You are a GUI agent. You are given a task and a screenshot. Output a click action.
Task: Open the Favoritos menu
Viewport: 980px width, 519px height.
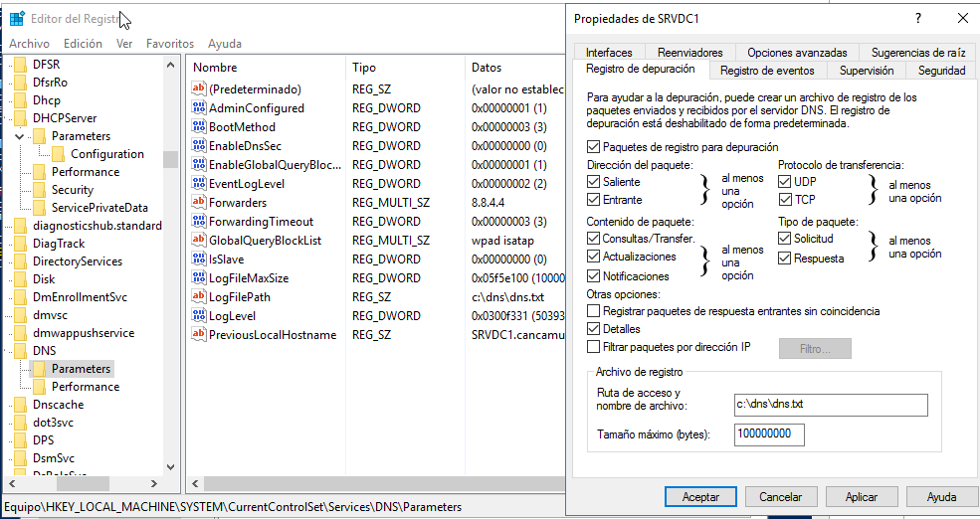point(169,44)
